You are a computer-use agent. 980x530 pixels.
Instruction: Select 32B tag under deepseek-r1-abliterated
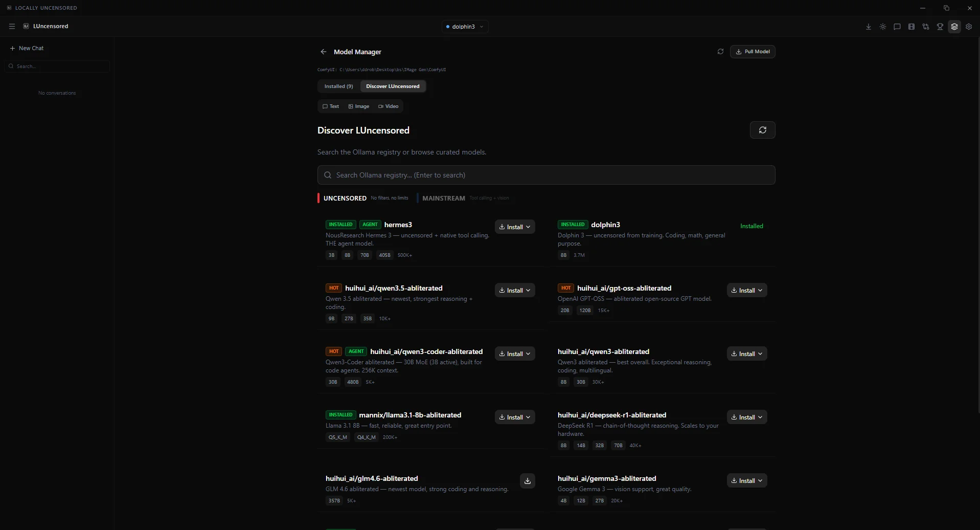600,445
